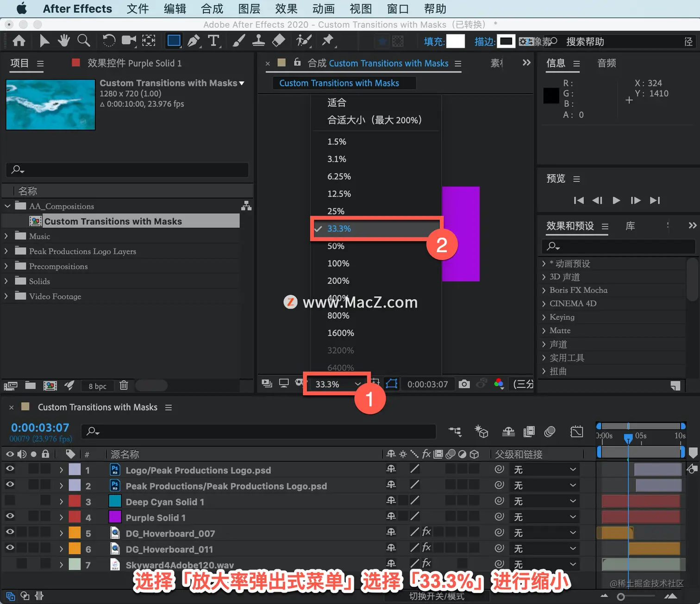
Task: Click the Project panel search field
Action: 127,169
